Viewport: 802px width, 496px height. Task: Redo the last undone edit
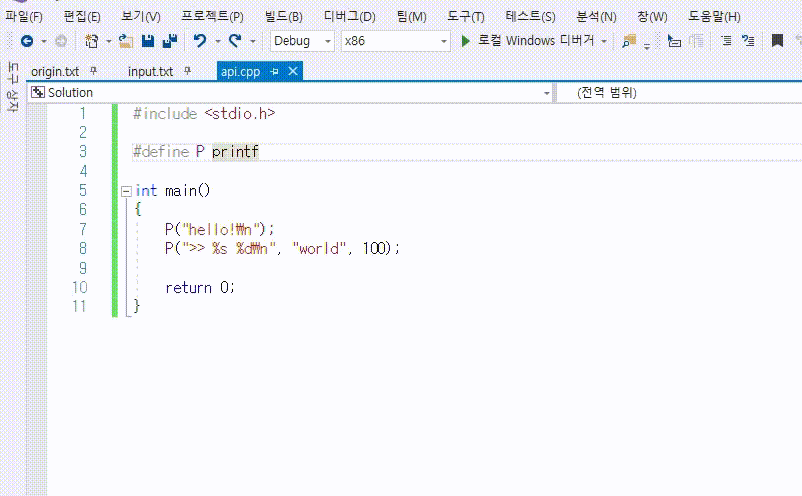(235, 41)
